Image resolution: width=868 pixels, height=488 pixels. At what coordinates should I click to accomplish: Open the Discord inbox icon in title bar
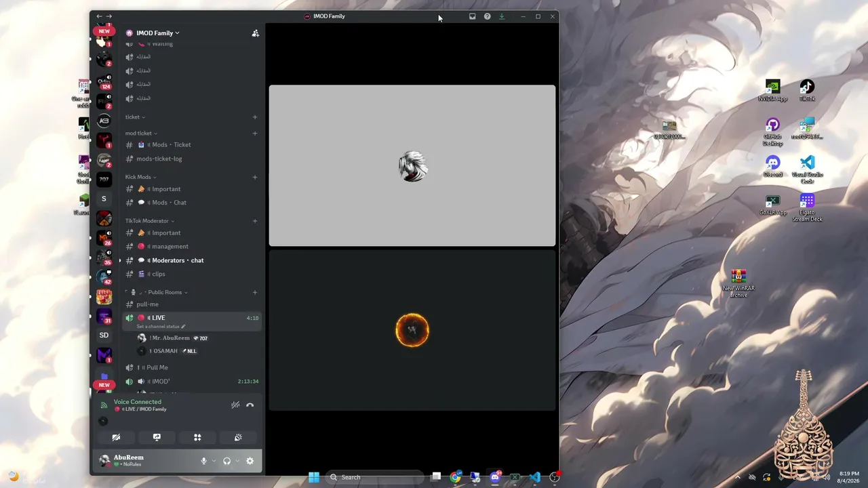pos(473,16)
